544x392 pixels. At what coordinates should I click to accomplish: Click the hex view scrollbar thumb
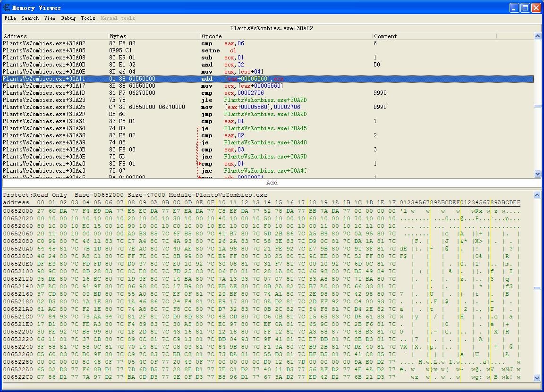(537, 288)
